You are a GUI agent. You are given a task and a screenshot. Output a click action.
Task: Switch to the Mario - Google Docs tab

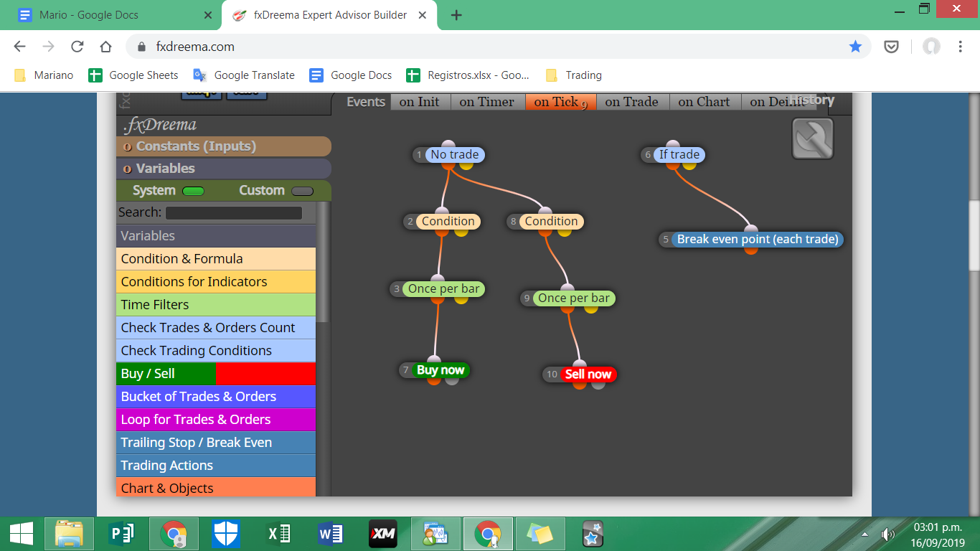(x=112, y=15)
